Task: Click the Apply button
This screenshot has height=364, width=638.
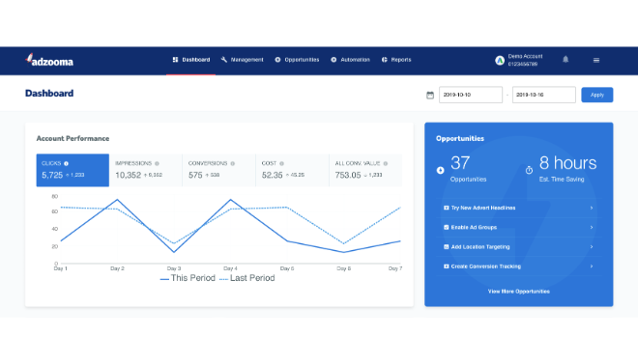Action: point(596,95)
